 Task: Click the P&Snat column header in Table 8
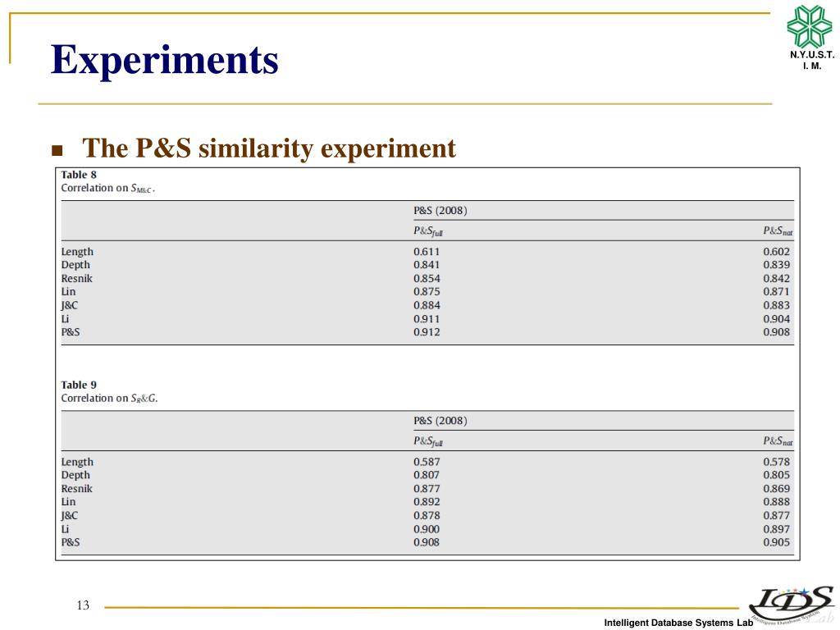tap(778, 231)
